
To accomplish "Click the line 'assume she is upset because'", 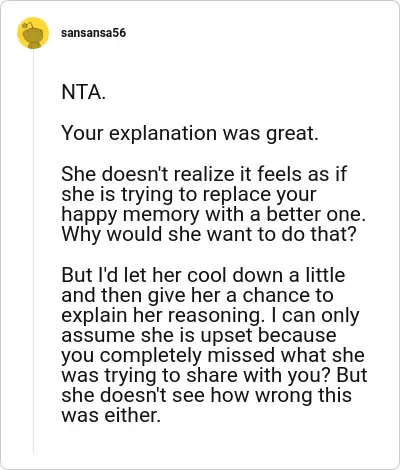I will tap(199, 335).
